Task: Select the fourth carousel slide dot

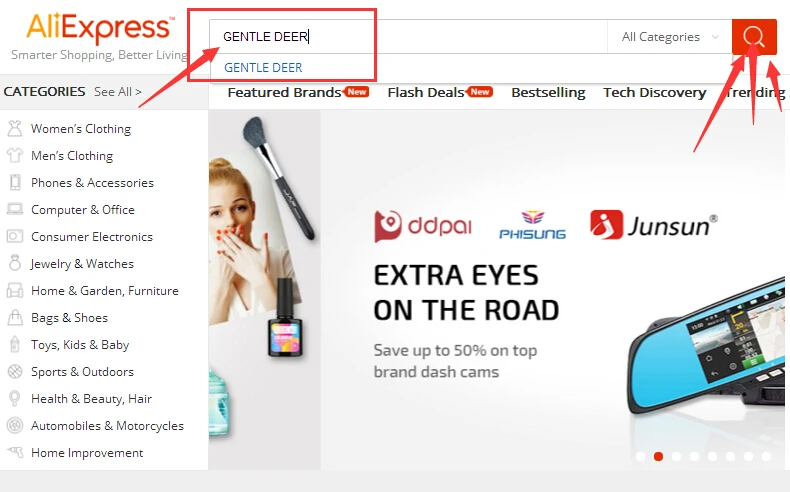Action: pyautogui.click(x=694, y=456)
